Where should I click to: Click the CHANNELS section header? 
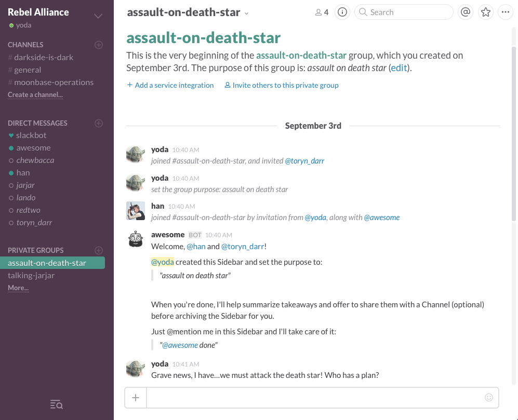25,45
